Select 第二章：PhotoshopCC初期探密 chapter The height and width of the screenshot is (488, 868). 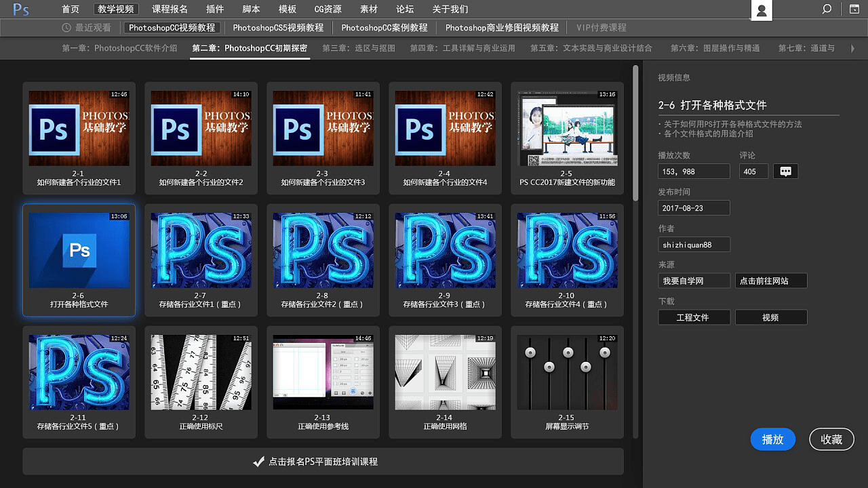click(250, 48)
